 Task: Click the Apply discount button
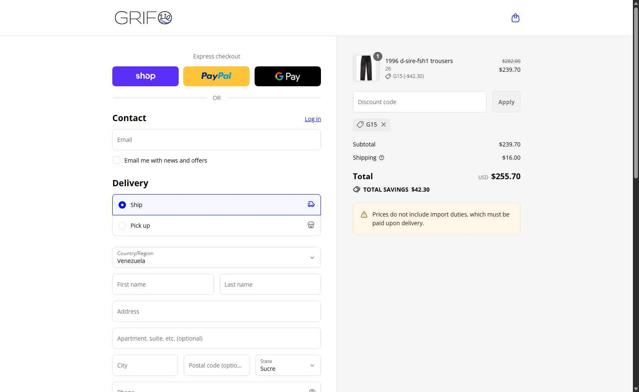coord(506,102)
